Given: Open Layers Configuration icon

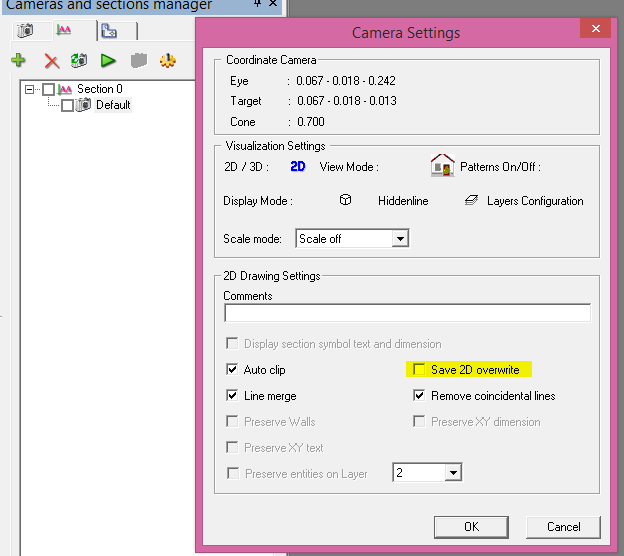Looking at the screenshot, I should pos(472,201).
